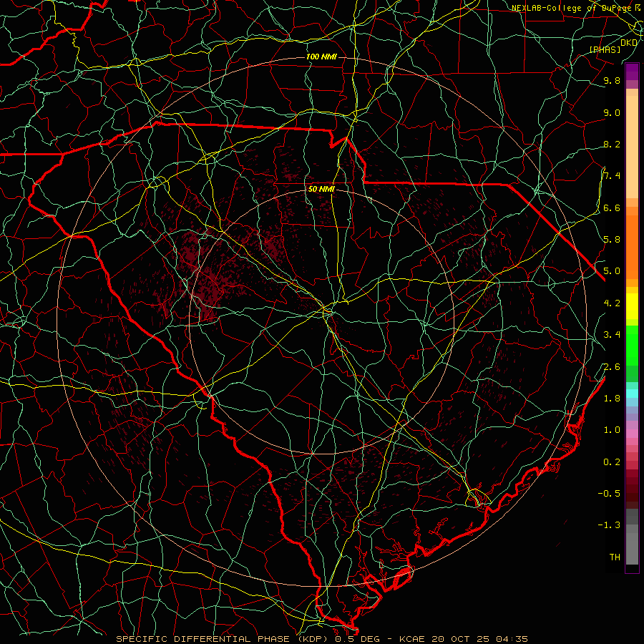Pick the gray swatch at color bar bottom
644x644 pixels.
[632, 548]
